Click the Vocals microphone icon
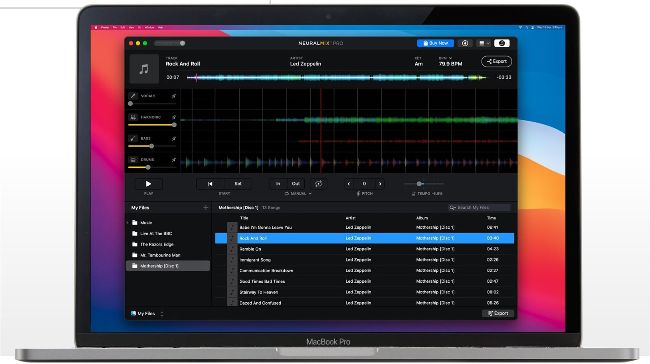The width and height of the screenshot is (650, 364). [133, 96]
